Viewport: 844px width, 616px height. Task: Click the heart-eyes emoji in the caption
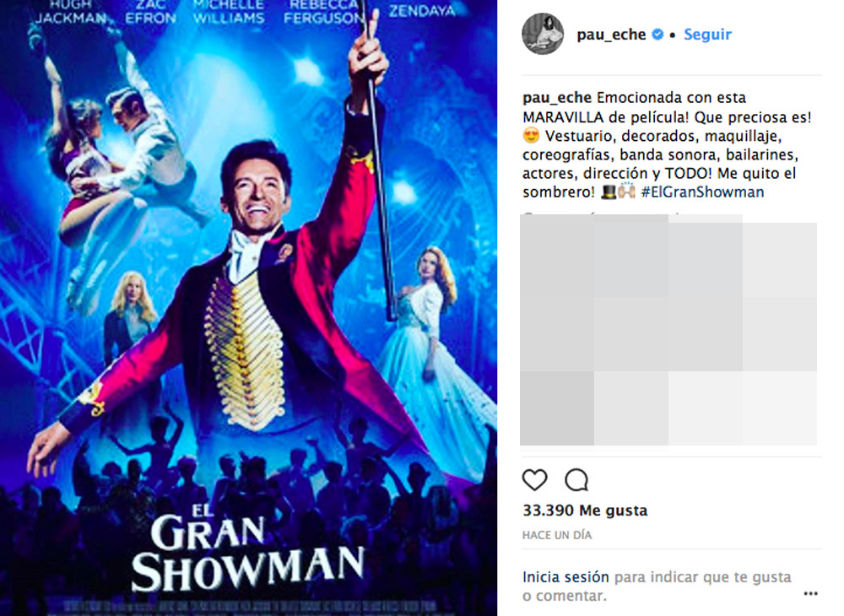tap(531, 136)
